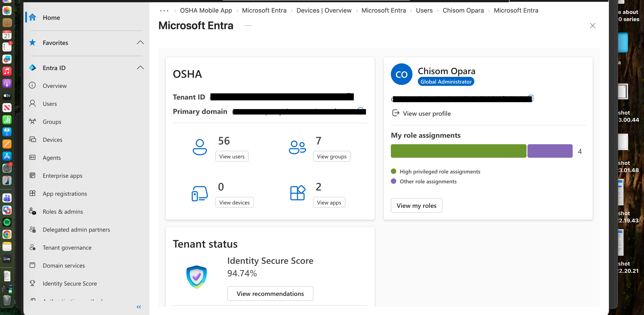
Task: Open more options next to Microsoft Entra title
Action: click(x=248, y=26)
